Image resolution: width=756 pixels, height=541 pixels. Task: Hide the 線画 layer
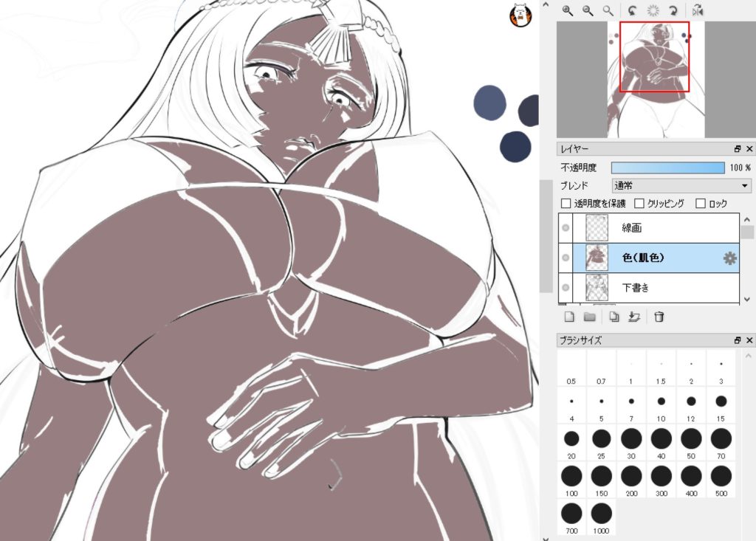566,229
